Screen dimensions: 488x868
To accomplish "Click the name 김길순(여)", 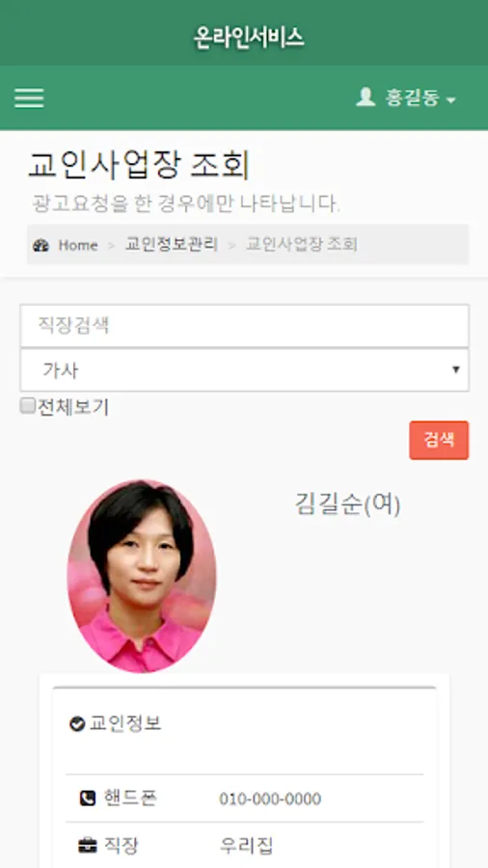I will (x=347, y=504).
